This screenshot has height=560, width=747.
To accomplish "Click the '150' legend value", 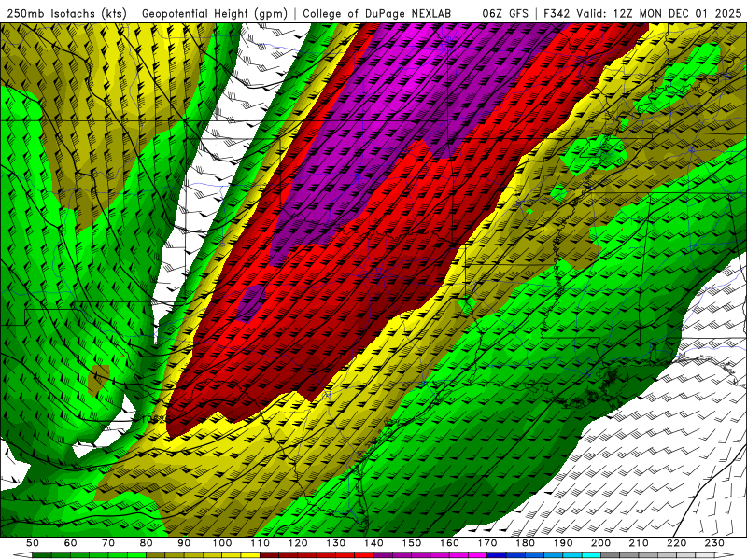I will click(412, 543).
